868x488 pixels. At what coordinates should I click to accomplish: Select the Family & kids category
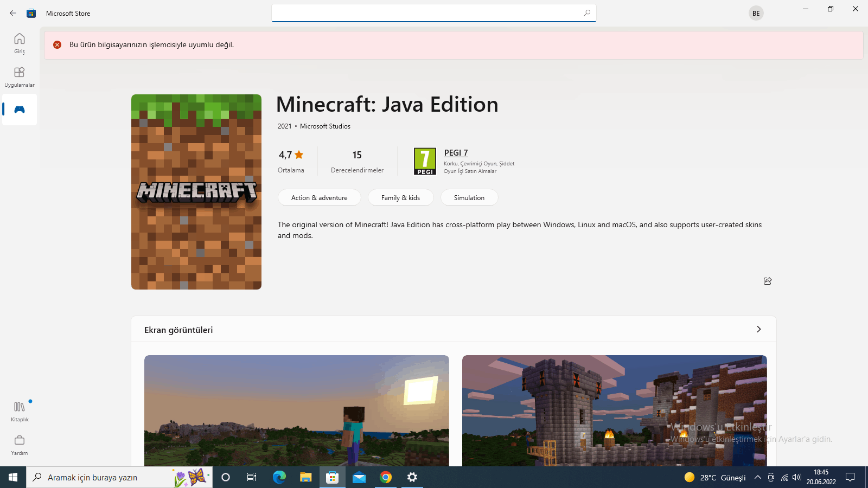click(x=400, y=198)
